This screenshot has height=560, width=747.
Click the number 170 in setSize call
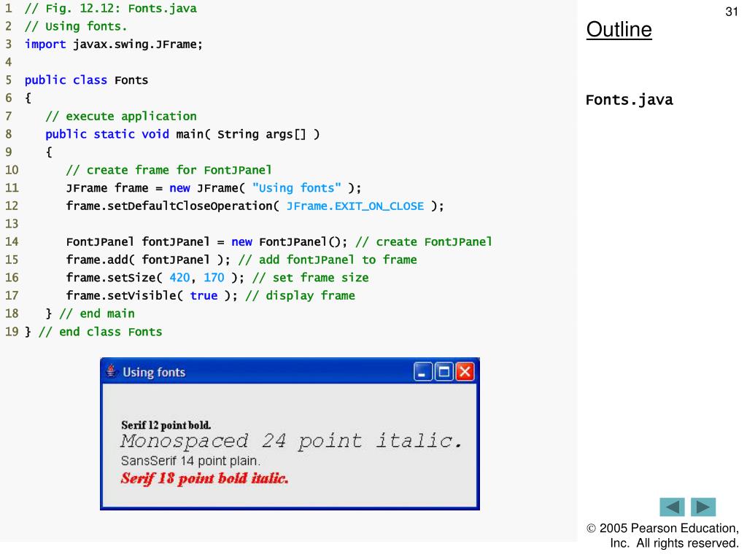pyautogui.click(x=214, y=278)
